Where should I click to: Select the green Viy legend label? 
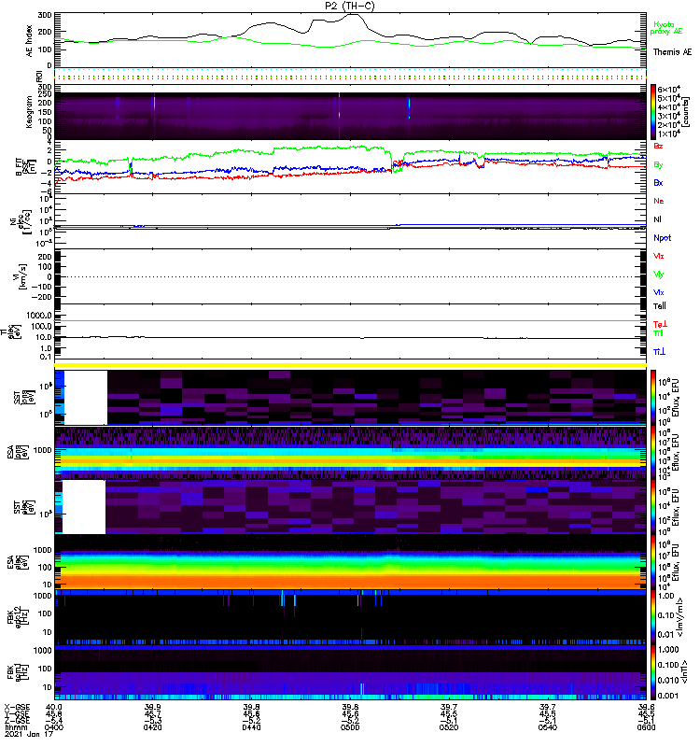click(659, 274)
